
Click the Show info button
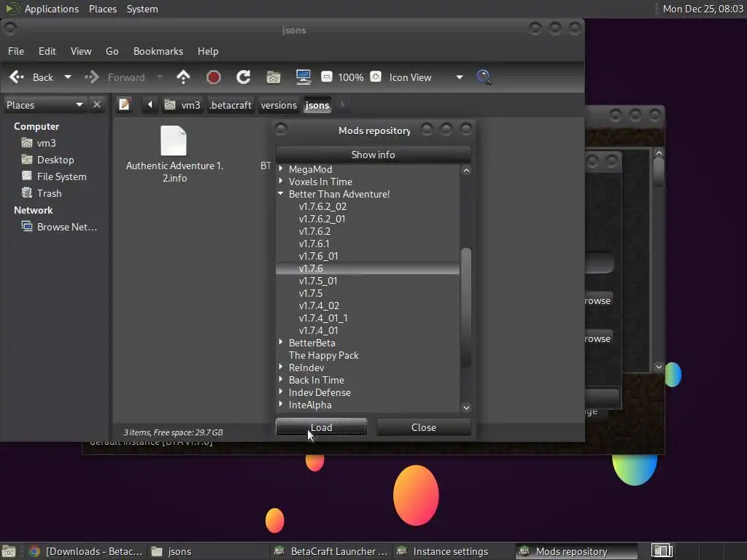(x=373, y=155)
